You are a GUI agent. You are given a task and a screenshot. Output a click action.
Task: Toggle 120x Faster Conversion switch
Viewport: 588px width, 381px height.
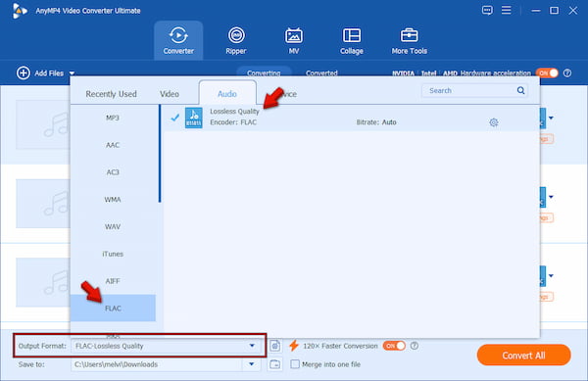click(x=394, y=346)
